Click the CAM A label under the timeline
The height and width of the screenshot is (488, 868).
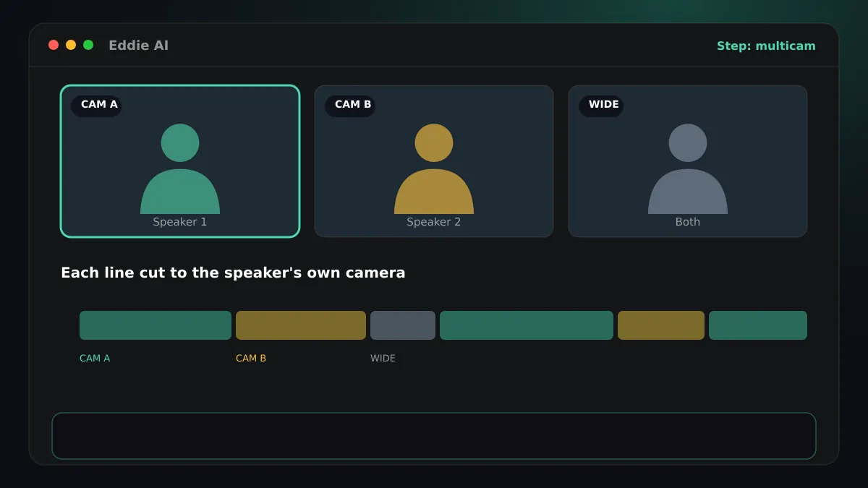click(95, 359)
